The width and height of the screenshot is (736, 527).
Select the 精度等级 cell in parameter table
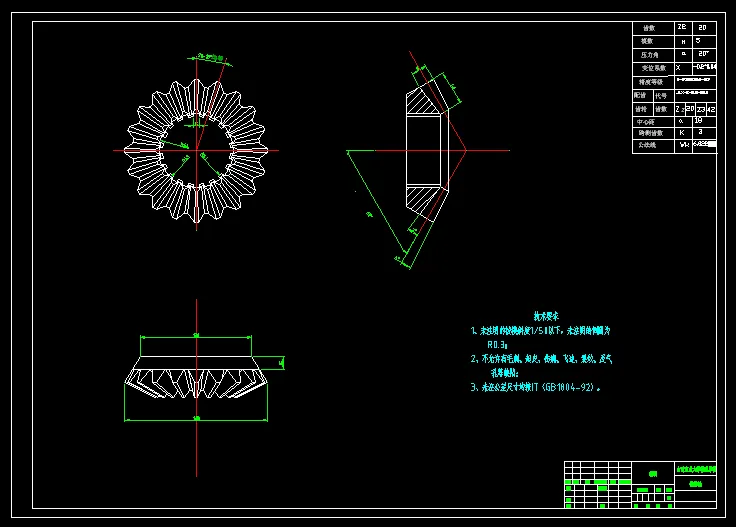(x=653, y=82)
